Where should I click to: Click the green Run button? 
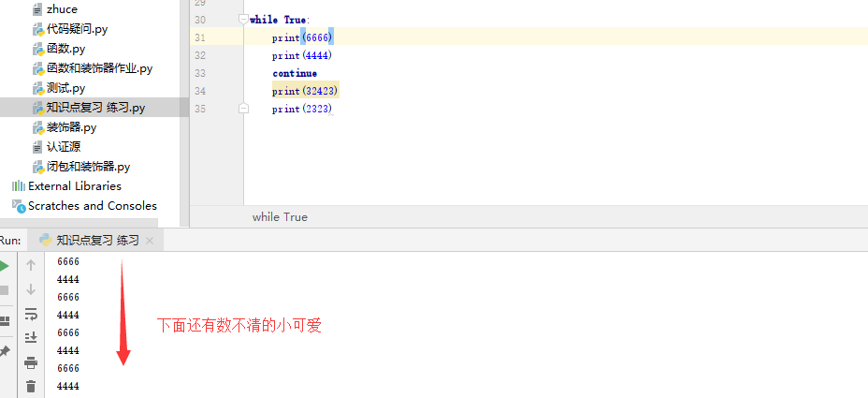point(4,266)
